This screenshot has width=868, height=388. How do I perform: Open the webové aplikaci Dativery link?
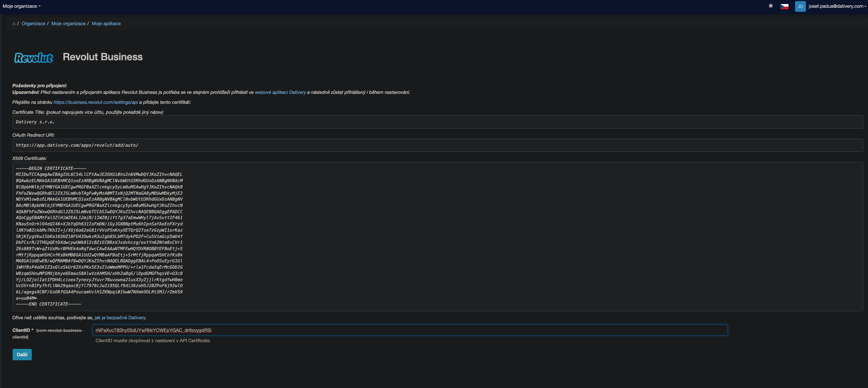pyautogui.click(x=280, y=92)
